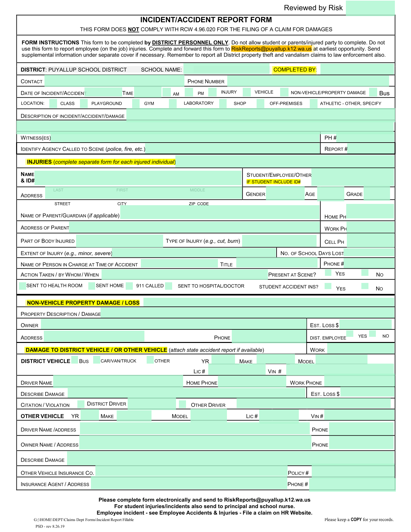The width and height of the screenshot is (411, 532).
Task: Click the Time field
Action: [148, 92]
